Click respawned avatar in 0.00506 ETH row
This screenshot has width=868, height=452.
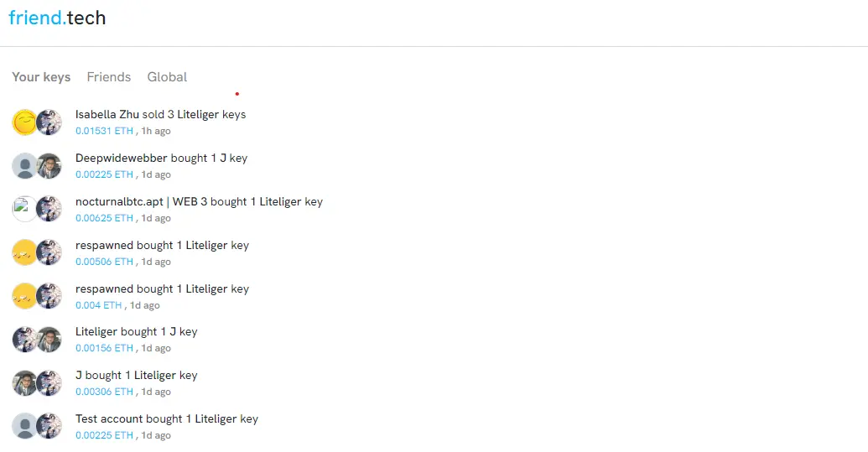pos(24,252)
